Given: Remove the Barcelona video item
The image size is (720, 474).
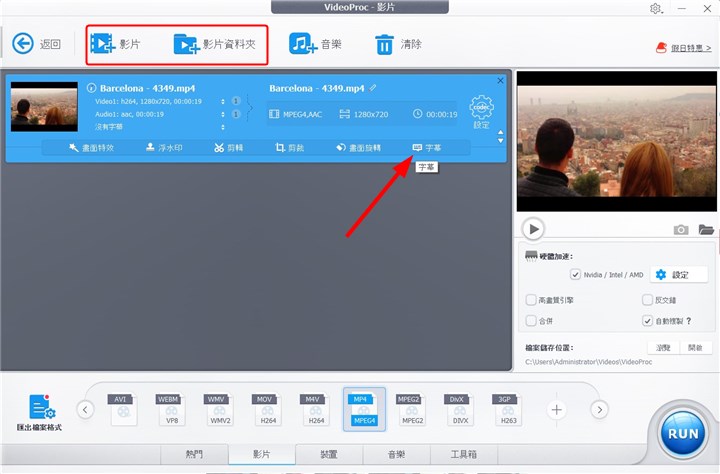Looking at the screenshot, I should tap(500, 81).
